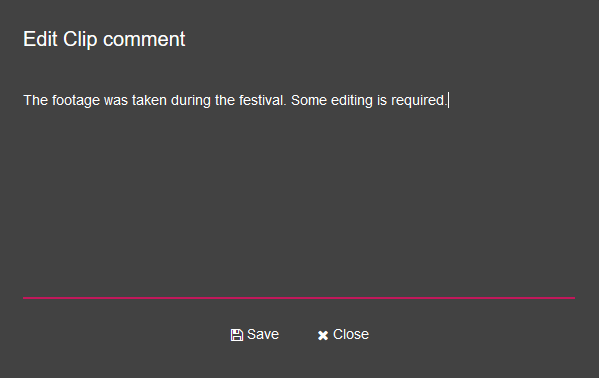Image resolution: width=599 pixels, height=378 pixels.
Task: Click the floppy disk Save icon
Action: pos(236,335)
